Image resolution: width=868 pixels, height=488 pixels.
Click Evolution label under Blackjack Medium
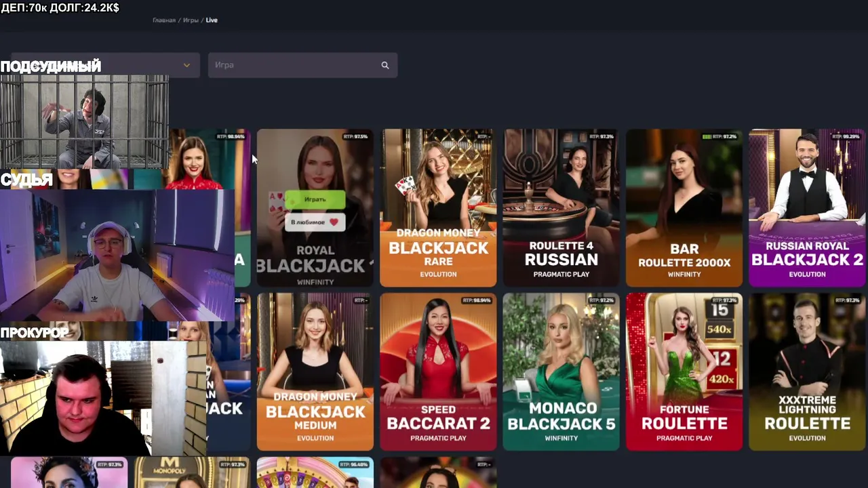pos(315,438)
